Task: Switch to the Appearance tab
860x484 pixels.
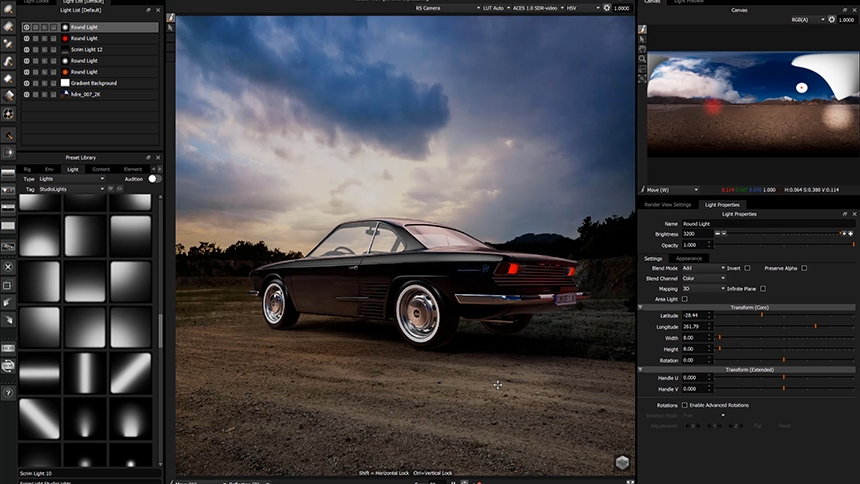Action: 689,258
